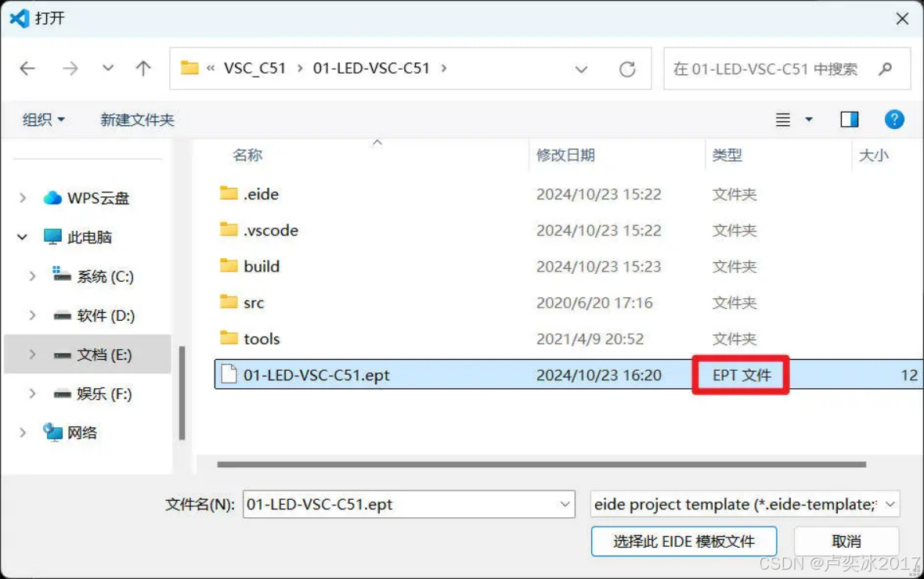Click the search magnifier icon
The height and width of the screenshot is (579, 924).
[885, 70]
